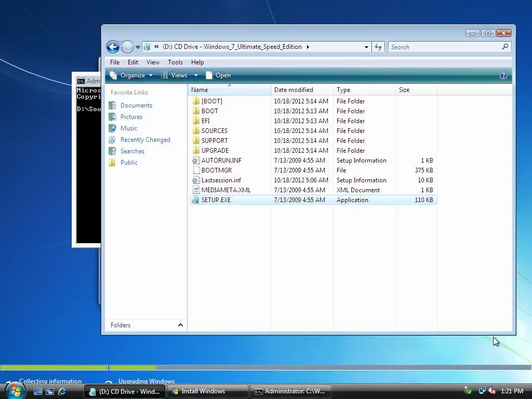Image resolution: width=532 pixels, height=399 pixels.
Task: Click the 'Application' type cell of SETUP.EXE
Action: (352, 200)
